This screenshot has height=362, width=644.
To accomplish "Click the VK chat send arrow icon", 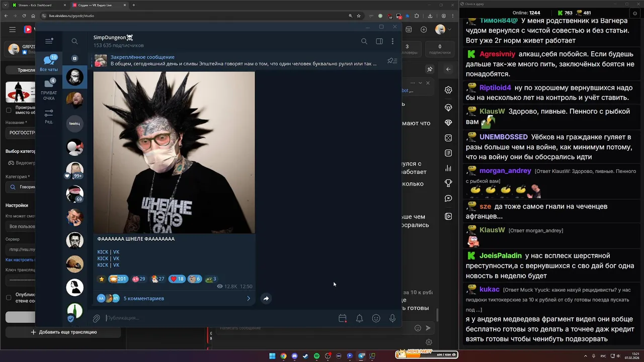I will pos(428,328).
